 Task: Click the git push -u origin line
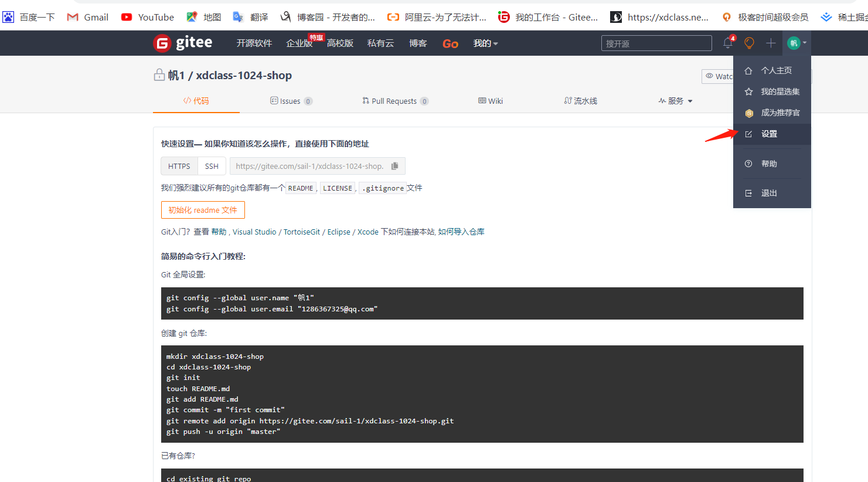click(223, 432)
